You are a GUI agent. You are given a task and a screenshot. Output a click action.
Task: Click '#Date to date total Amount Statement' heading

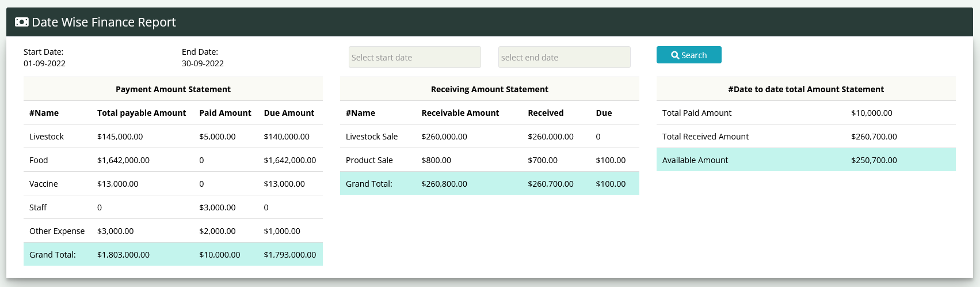tap(806, 89)
